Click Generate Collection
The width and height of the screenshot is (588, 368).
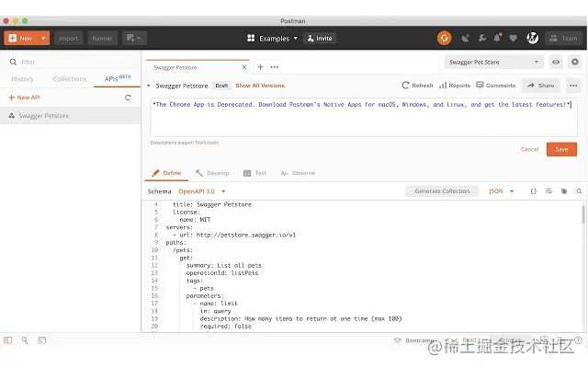click(442, 191)
